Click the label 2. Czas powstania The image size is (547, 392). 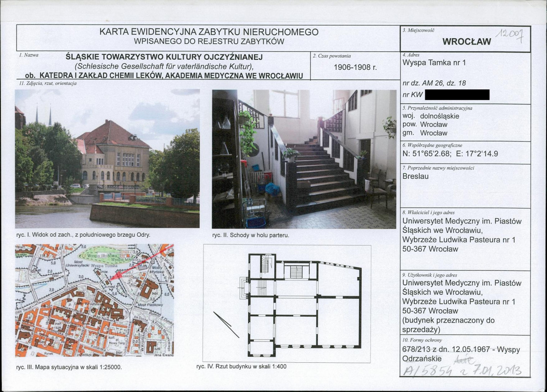pos(332,56)
